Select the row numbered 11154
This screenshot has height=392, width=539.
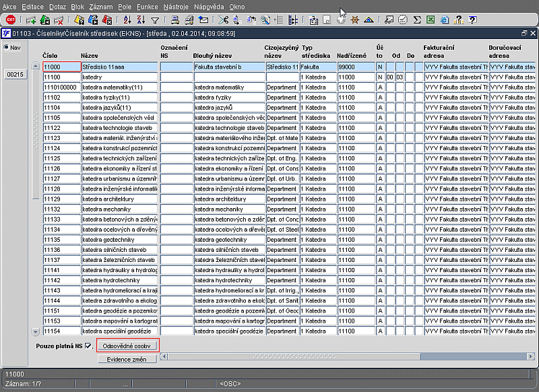pyautogui.click(x=62, y=331)
